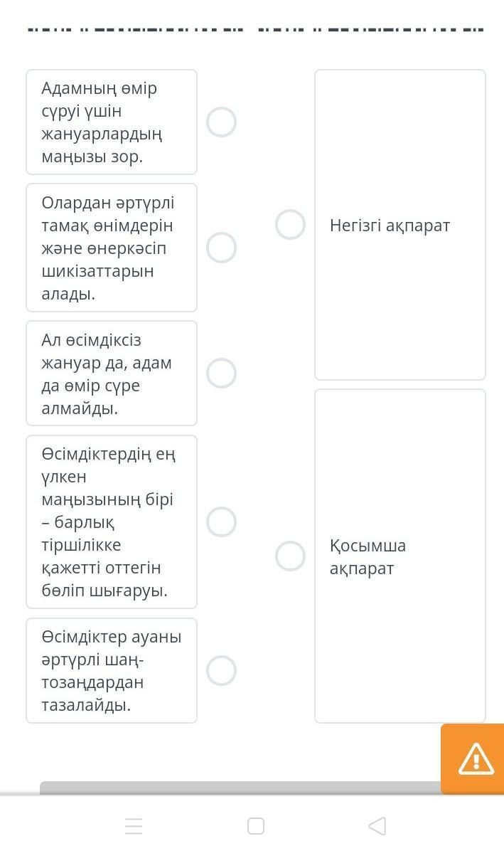This screenshot has height=841, width=504.
Task: Select circle beside 'Өсімдіктердің ең үлкен' statement
Action: pyautogui.click(x=221, y=522)
